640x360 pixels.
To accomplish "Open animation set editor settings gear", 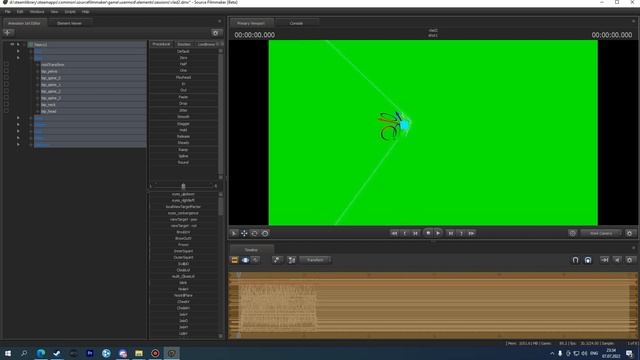I will pos(216,33).
